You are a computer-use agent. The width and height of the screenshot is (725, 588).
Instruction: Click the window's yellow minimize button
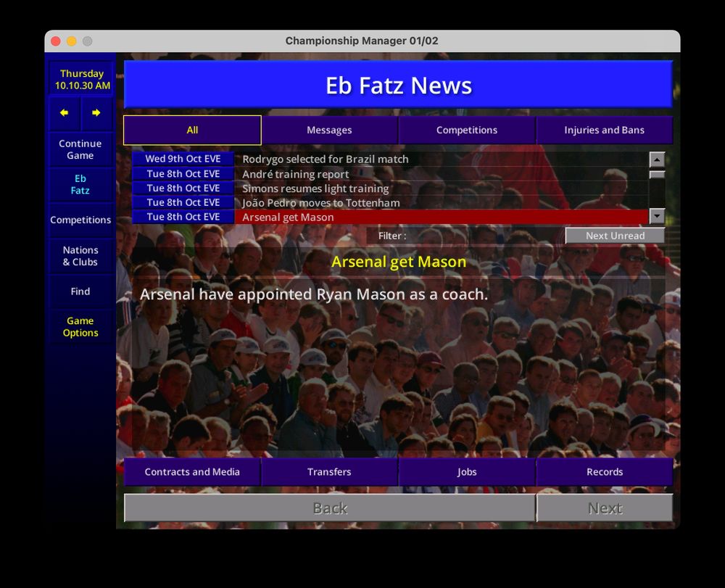pos(72,41)
